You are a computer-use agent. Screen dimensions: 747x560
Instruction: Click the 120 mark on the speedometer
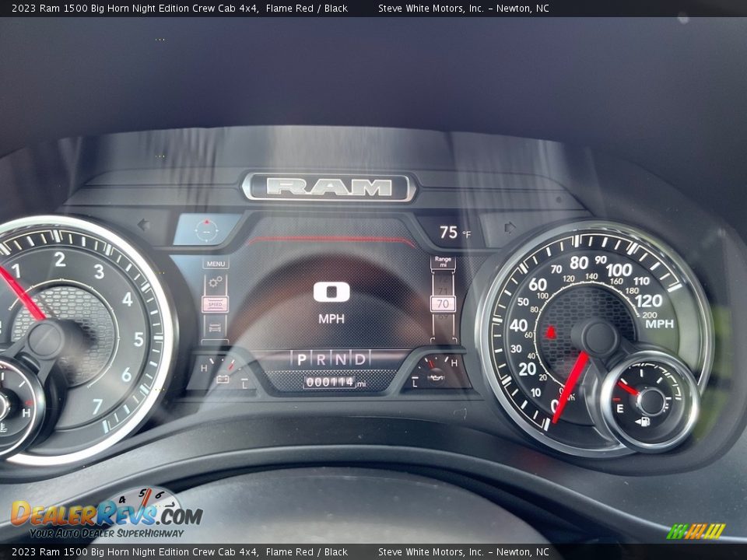[649, 301]
